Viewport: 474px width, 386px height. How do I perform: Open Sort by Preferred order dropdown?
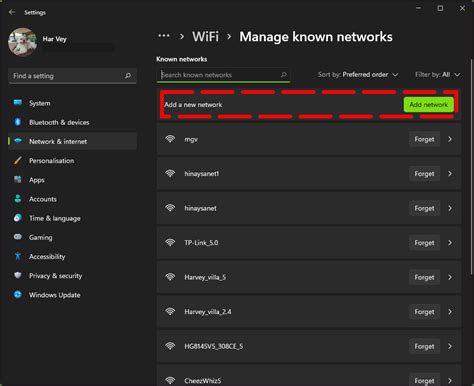tap(358, 75)
